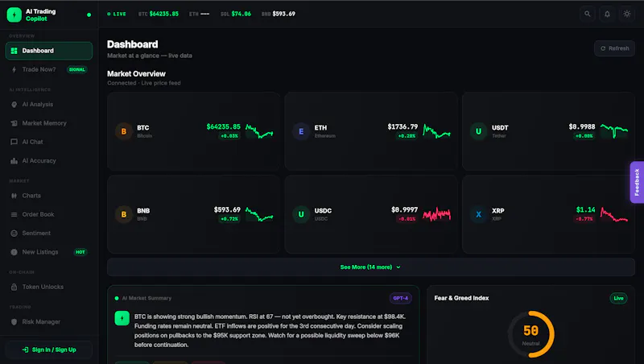Click the green lightning icon in AI Market Summary

tap(122, 318)
